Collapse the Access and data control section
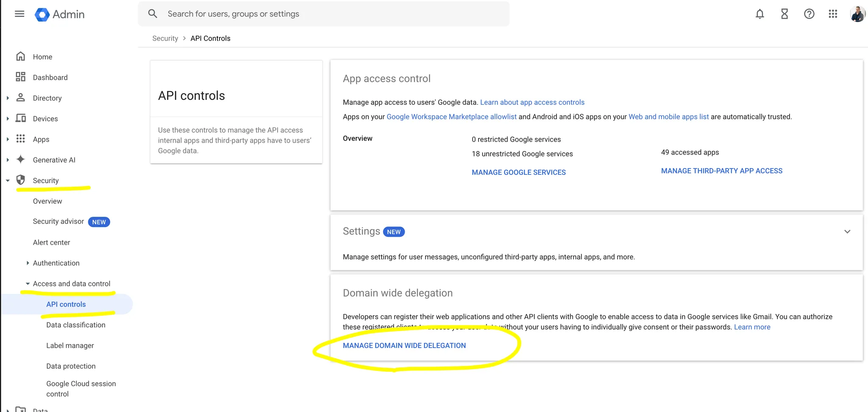This screenshot has height=412, width=868. tap(28, 283)
